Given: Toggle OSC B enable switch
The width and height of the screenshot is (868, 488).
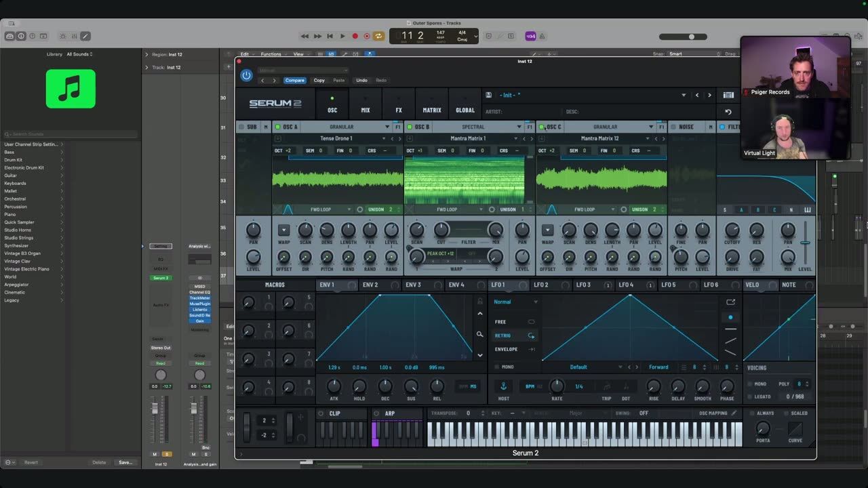Looking at the screenshot, I should (x=410, y=127).
